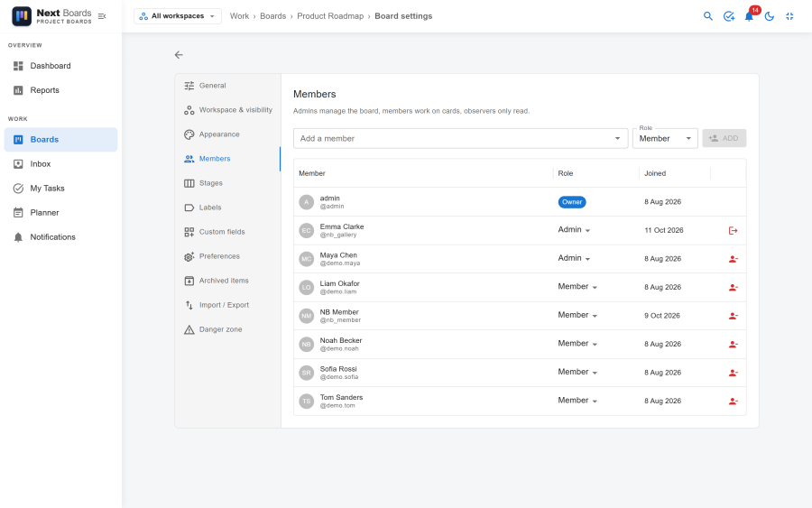Image resolution: width=812 pixels, height=508 pixels.
Task: Click Emma Clarke's EC avatar
Action: click(307, 230)
